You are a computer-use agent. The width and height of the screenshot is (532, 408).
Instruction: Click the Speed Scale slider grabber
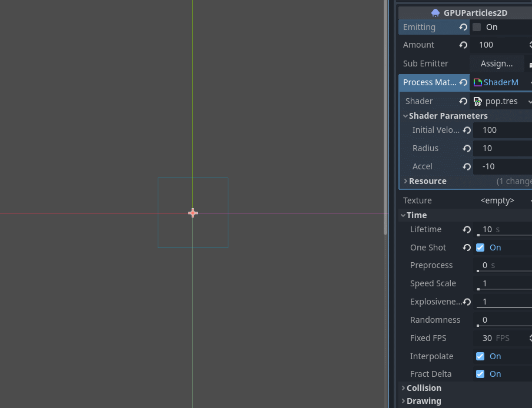pyautogui.click(x=479, y=289)
